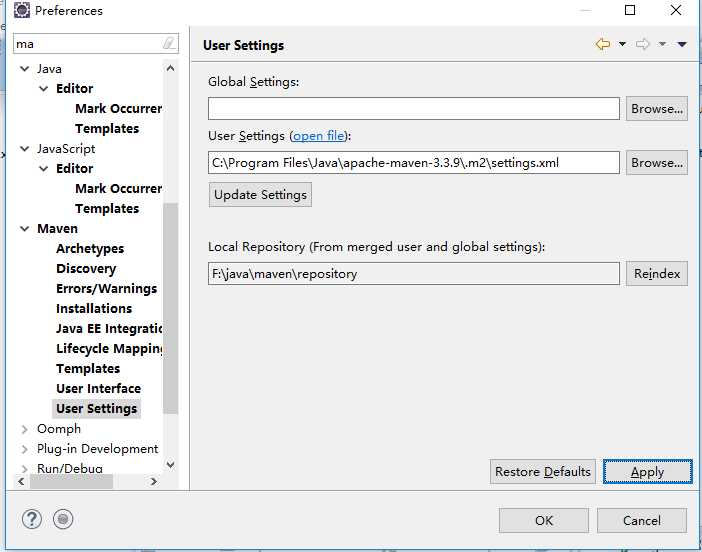The image size is (702, 552).
Task: Expand the Run/Debug tree node
Action: (25, 469)
